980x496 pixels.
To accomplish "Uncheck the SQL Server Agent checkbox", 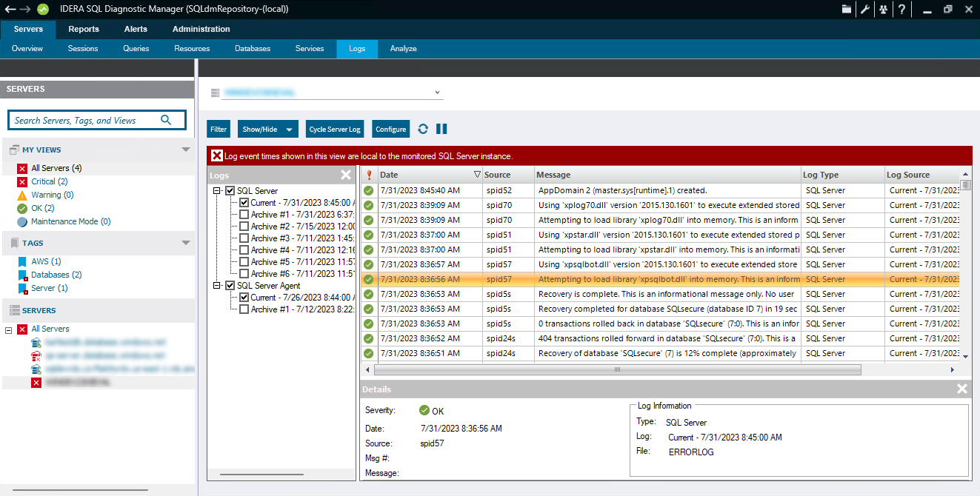I will tap(230, 286).
